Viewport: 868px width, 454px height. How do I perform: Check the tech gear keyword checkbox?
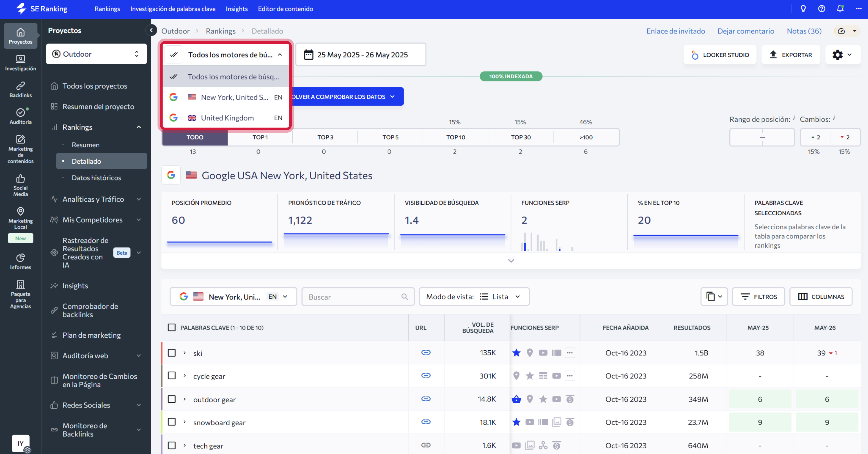[x=172, y=446]
